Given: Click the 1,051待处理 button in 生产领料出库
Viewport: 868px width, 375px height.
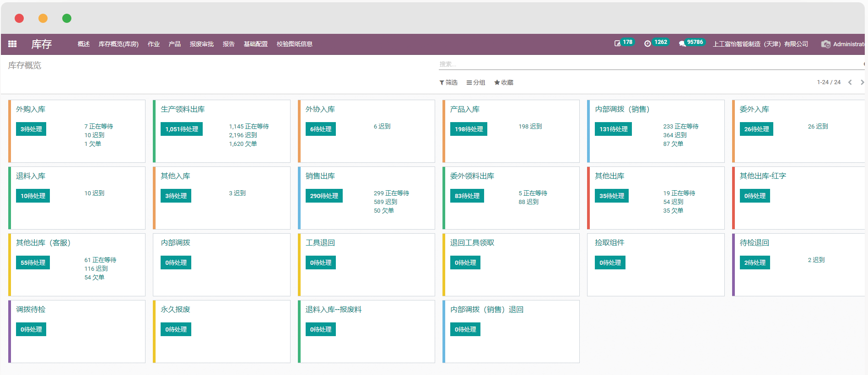Looking at the screenshot, I should [x=182, y=129].
